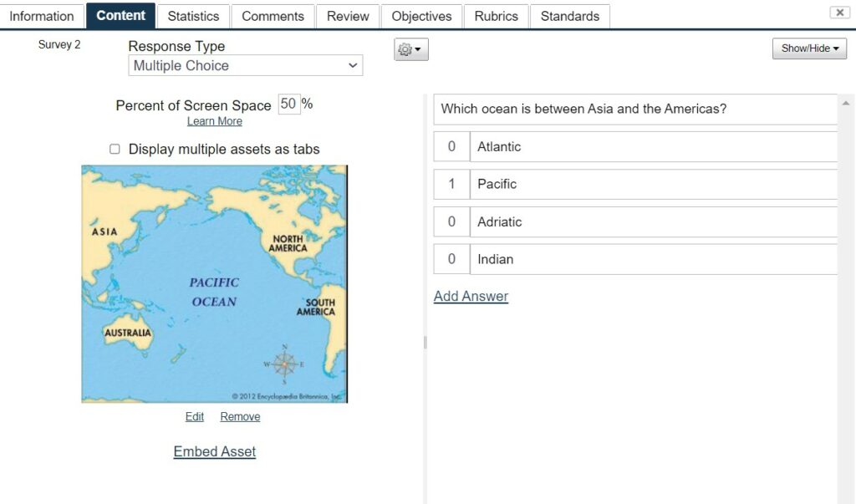Click the Atlantic answer text field
The width and height of the screenshot is (856, 504).
[x=654, y=146]
